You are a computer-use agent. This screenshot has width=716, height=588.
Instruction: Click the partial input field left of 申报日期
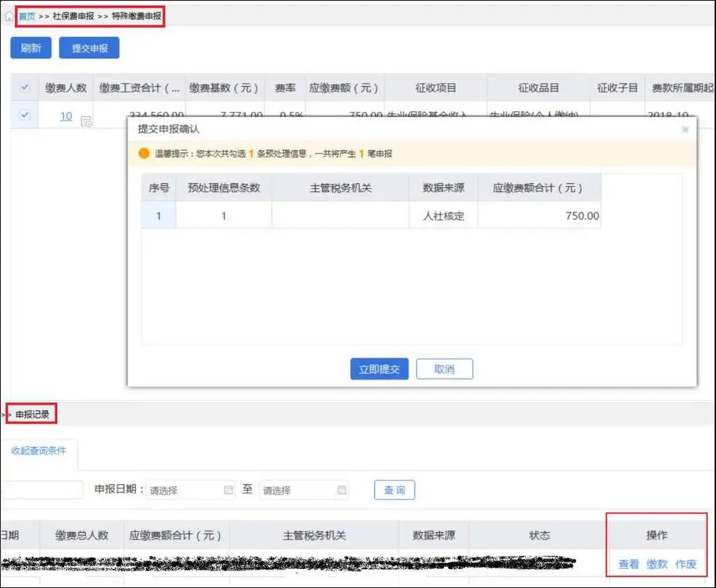click(x=42, y=490)
